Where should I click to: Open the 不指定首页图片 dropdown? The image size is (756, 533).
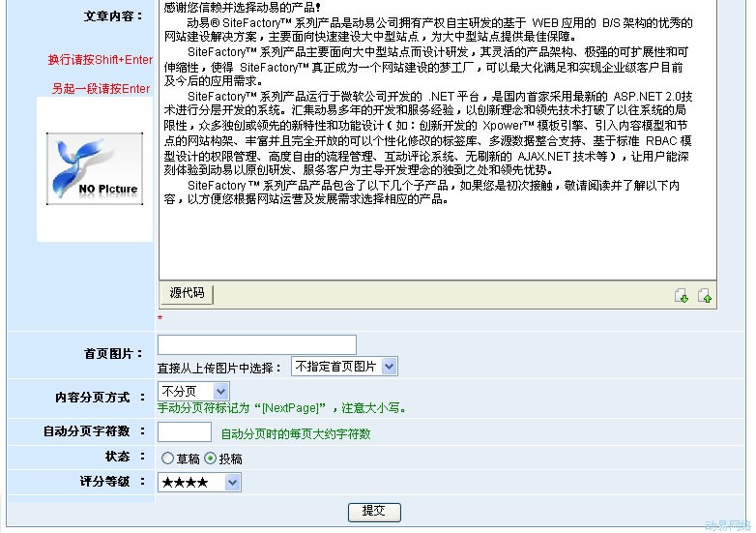344,367
